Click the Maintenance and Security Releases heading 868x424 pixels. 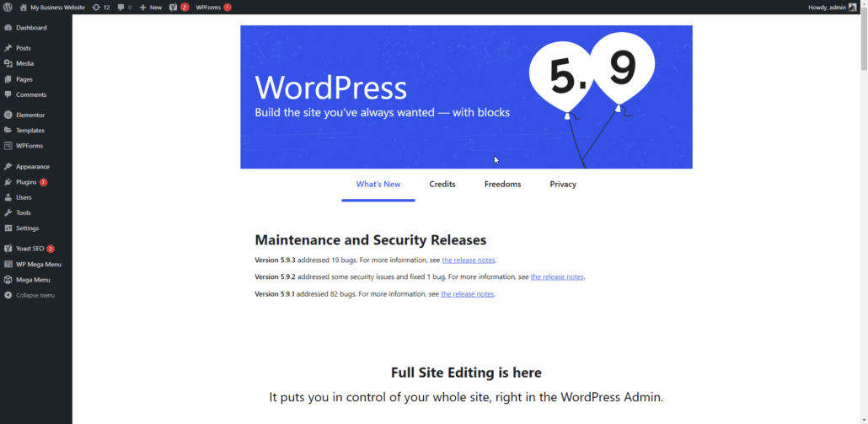click(370, 239)
